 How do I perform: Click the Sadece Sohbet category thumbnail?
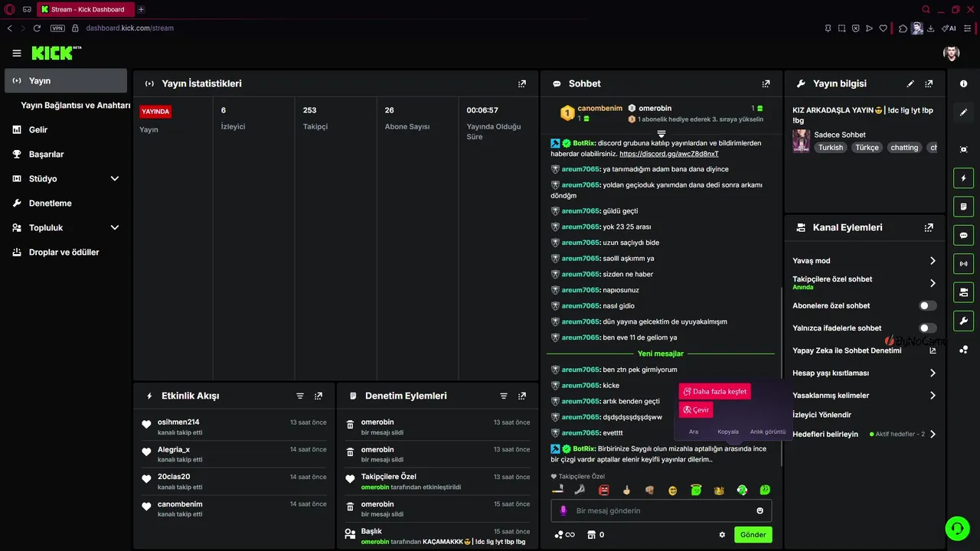(x=801, y=140)
